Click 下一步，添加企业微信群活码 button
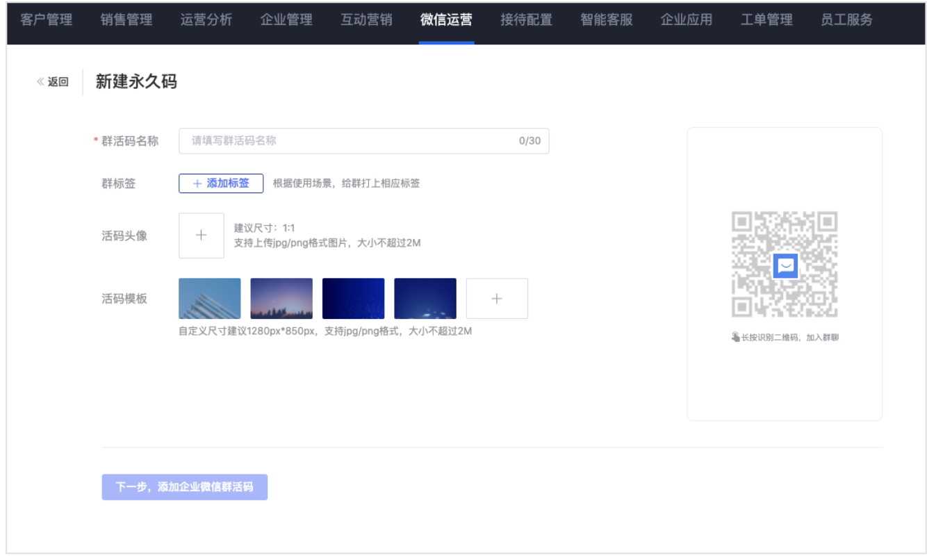Viewport: 927px width, 560px height. click(185, 487)
